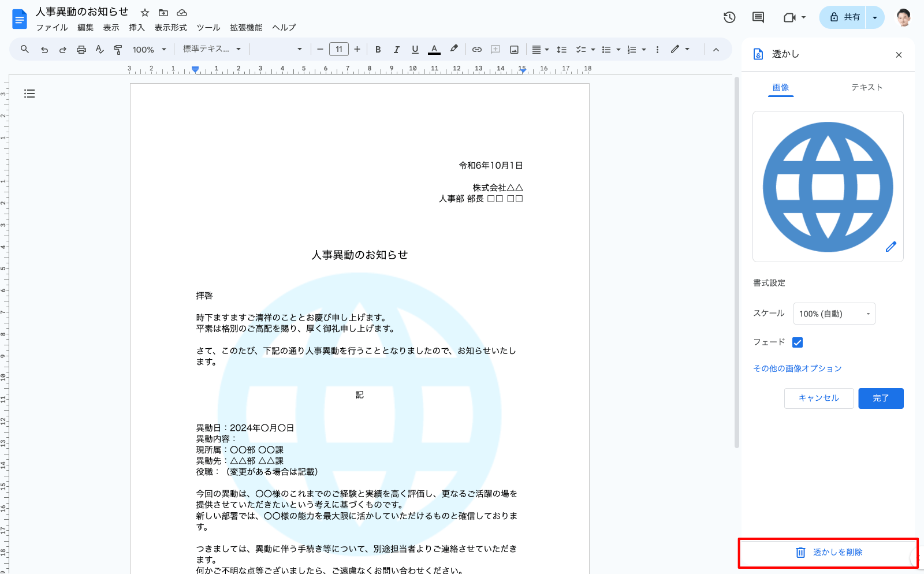Close the 透かし panel

899,55
